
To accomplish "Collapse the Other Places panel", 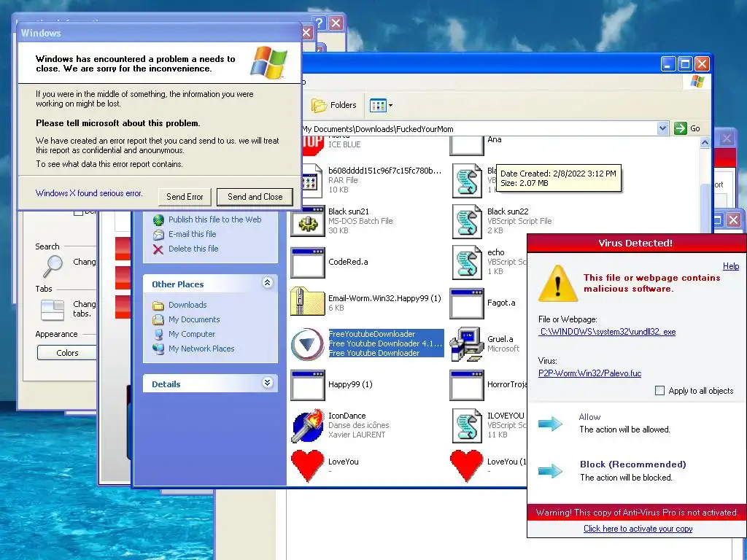I will pos(267,283).
